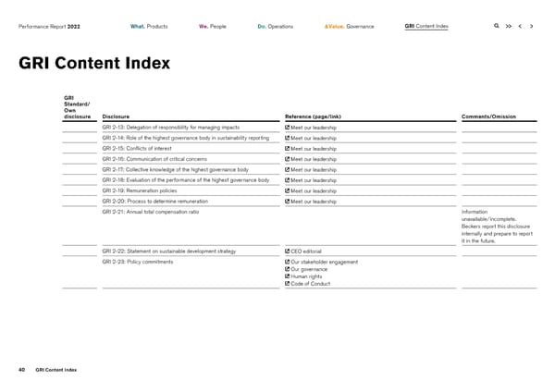Click Performance Report 2022 title
Image resolution: width=555 pixels, height=392 pixels.
49,27
